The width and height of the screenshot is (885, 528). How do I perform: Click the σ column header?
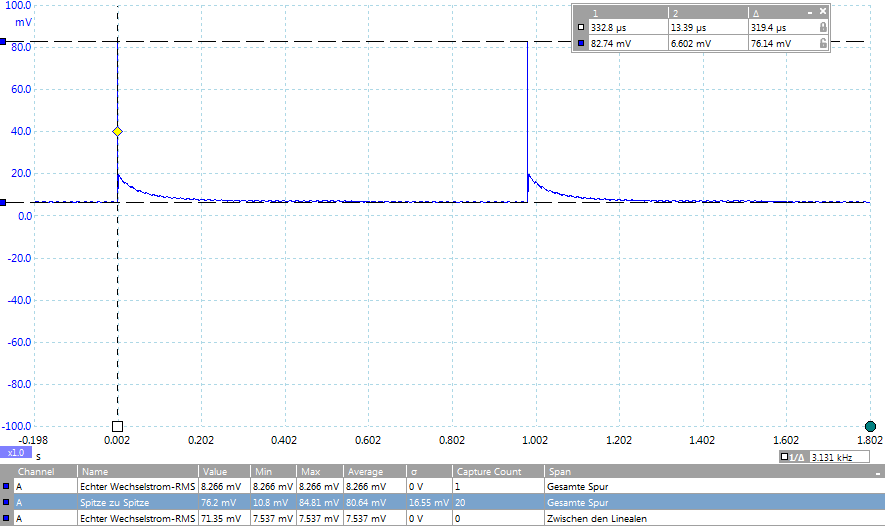click(x=414, y=472)
